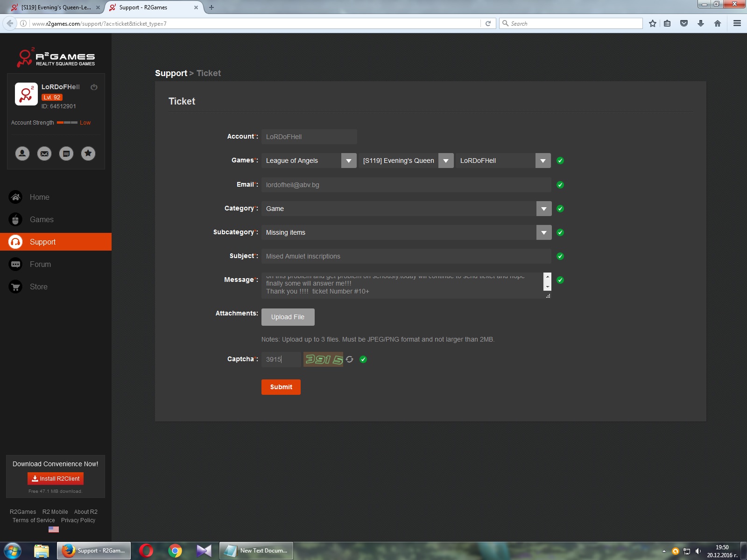
Task: Open the mail envelope icon in the sidebar
Action: pos(44,154)
